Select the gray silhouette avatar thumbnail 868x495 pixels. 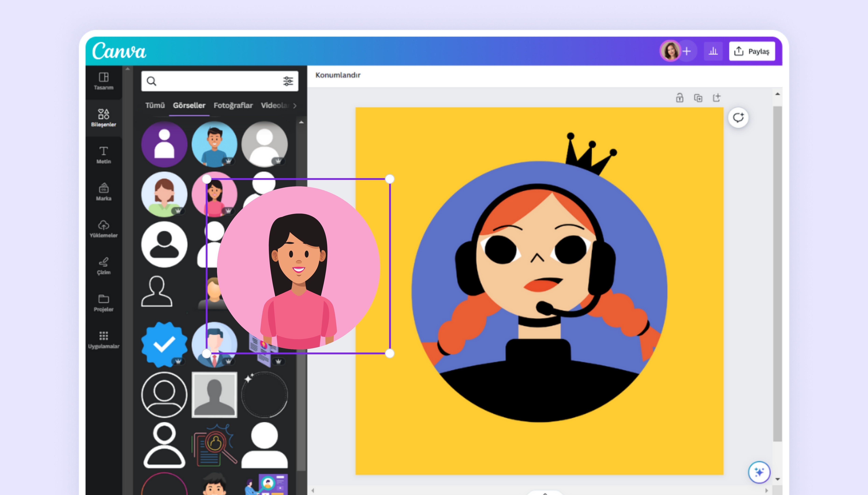pyautogui.click(x=264, y=145)
